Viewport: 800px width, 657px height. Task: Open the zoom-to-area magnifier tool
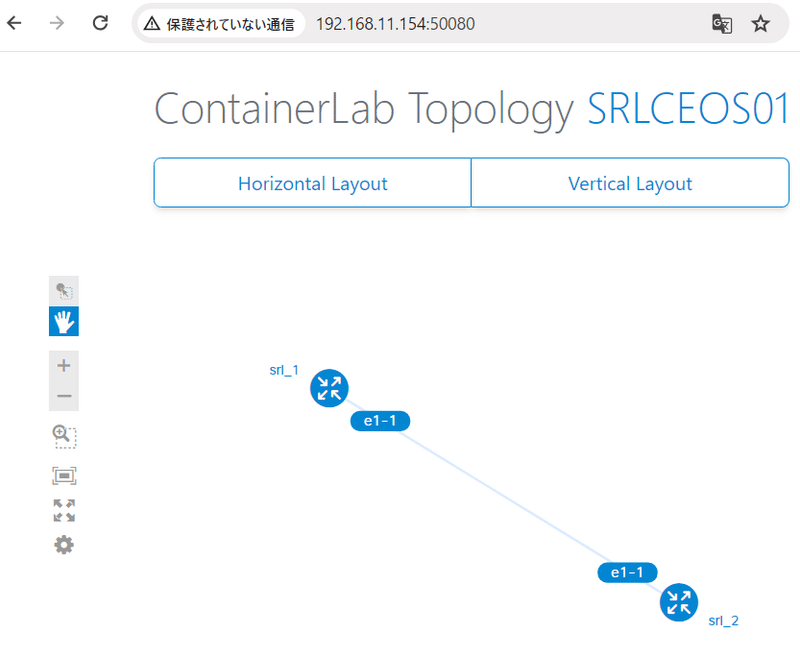click(63, 436)
